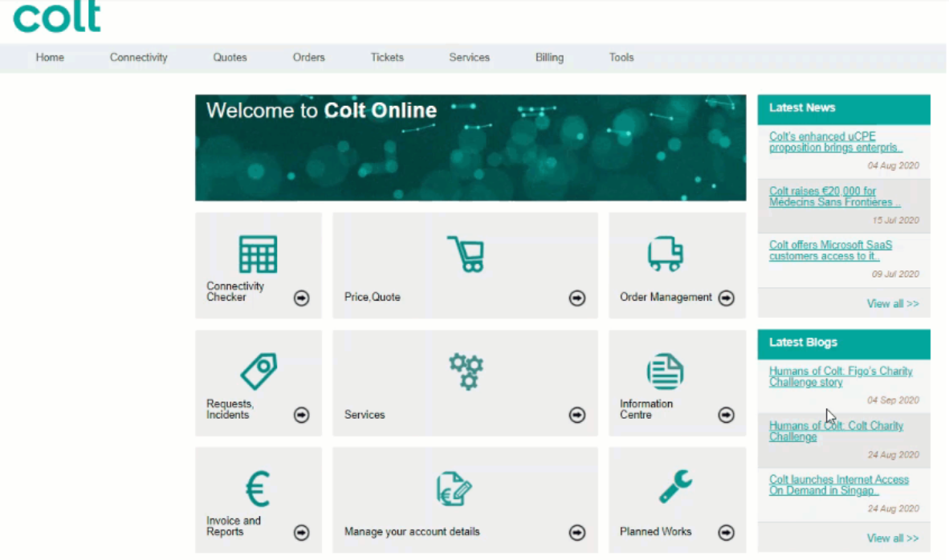
Task: Click the 09 Jul 2020 news date
Action: pyautogui.click(x=896, y=274)
